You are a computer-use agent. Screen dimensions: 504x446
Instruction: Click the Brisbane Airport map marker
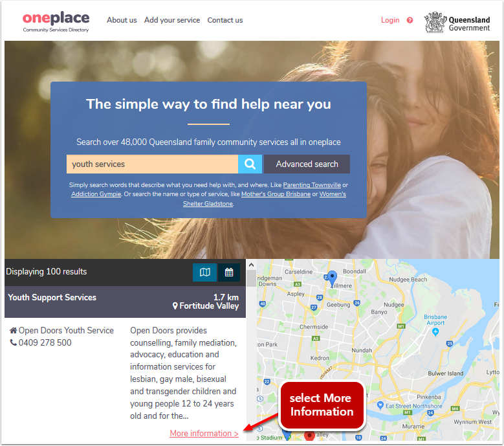coord(435,331)
